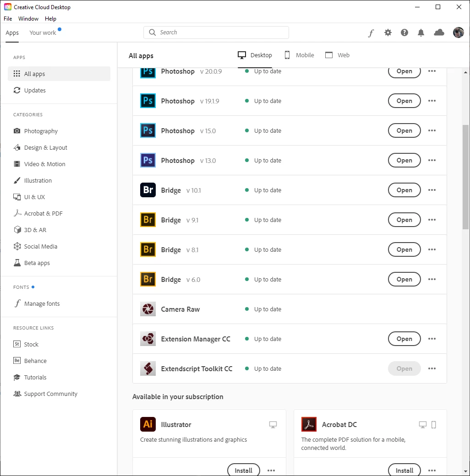Open more options for Bridge v 10.1
This screenshot has height=476, width=470.
pos(432,190)
